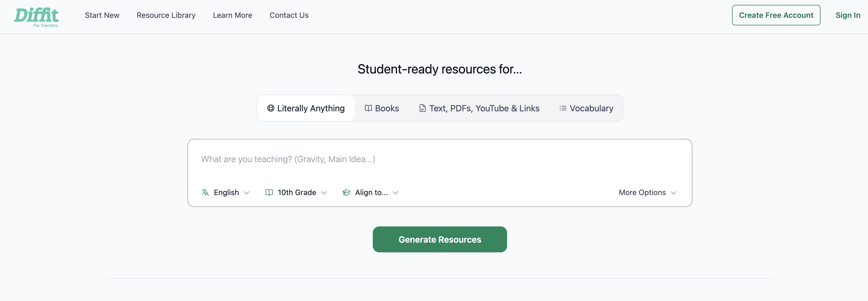Open Resource Library in the top navigation

click(166, 15)
